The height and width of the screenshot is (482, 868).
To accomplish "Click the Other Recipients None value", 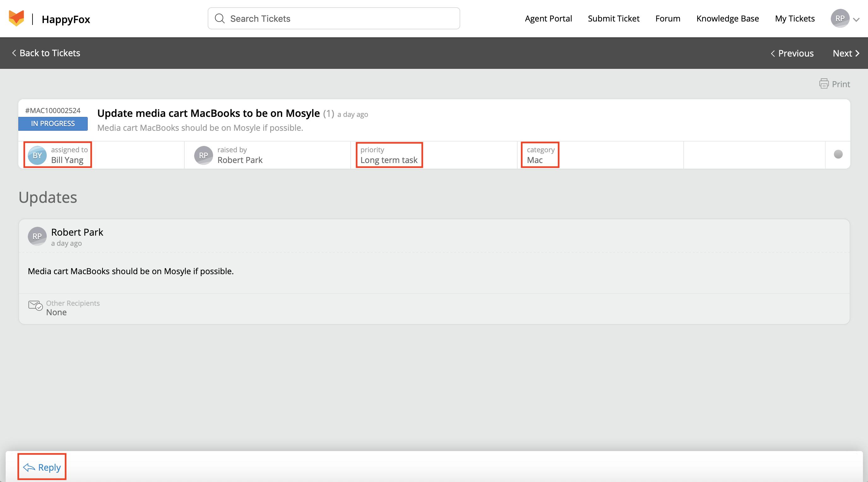I will coord(56,312).
